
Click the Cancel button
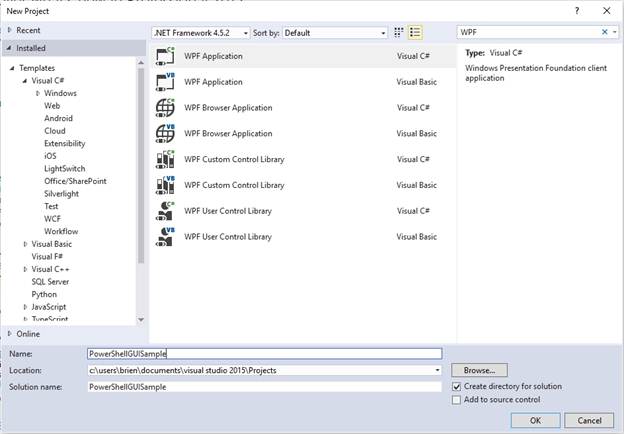589,420
